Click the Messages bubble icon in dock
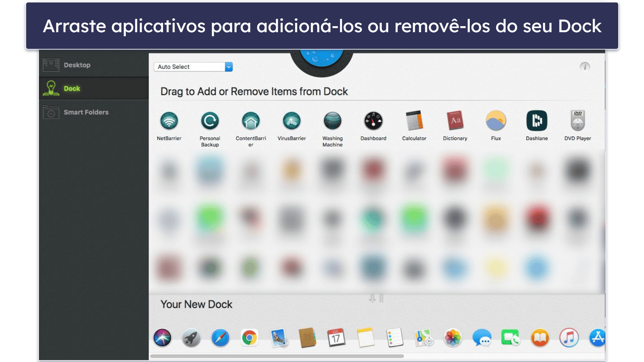The height and width of the screenshot is (362, 644). coord(482,338)
